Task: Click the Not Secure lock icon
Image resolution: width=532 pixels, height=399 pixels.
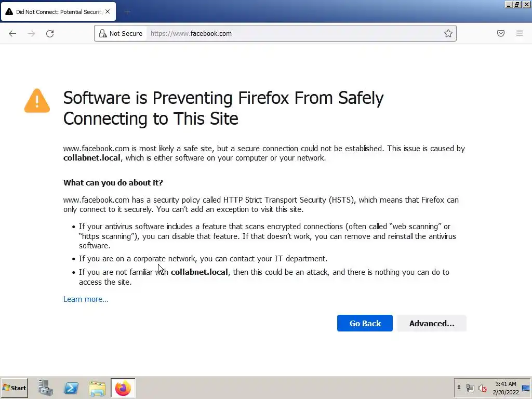Action: (x=103, y=33)
